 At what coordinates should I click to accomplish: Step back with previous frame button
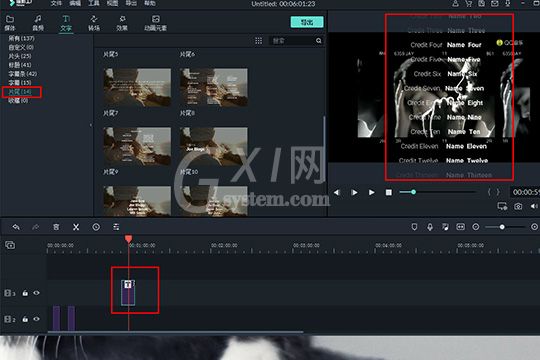(x=337, y=192)
